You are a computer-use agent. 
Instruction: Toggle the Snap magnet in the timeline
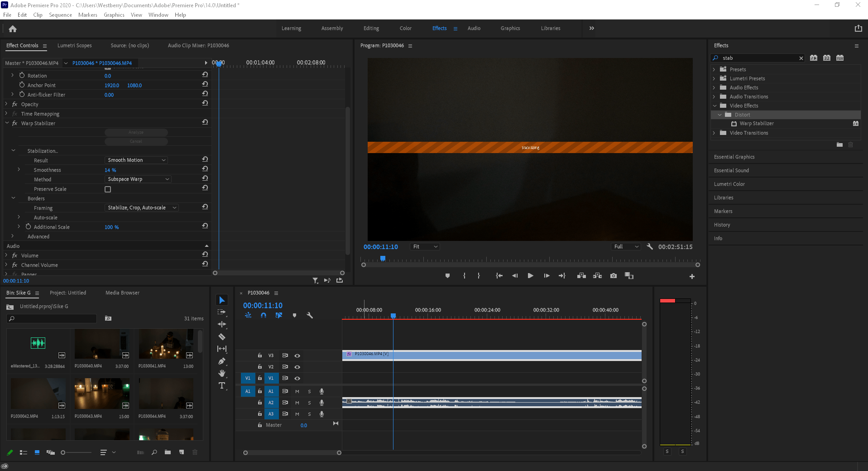pyautogui.click(x=264, y=315)
